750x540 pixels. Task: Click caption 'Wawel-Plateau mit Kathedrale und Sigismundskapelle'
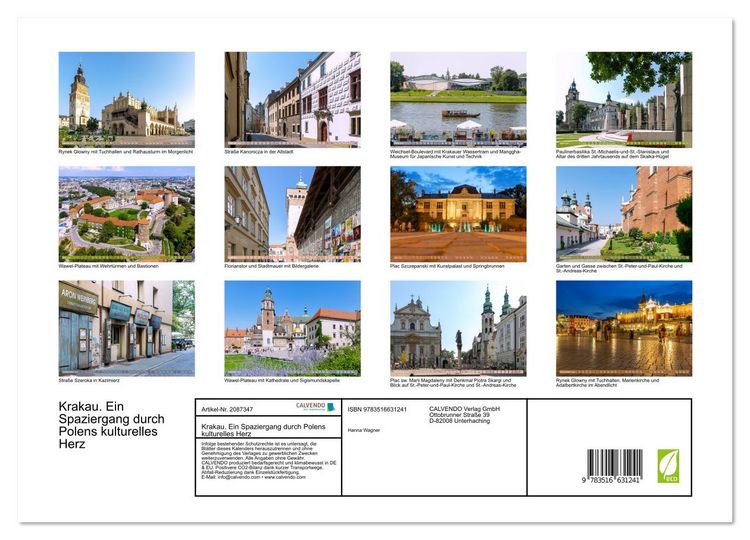click(282, 380)
